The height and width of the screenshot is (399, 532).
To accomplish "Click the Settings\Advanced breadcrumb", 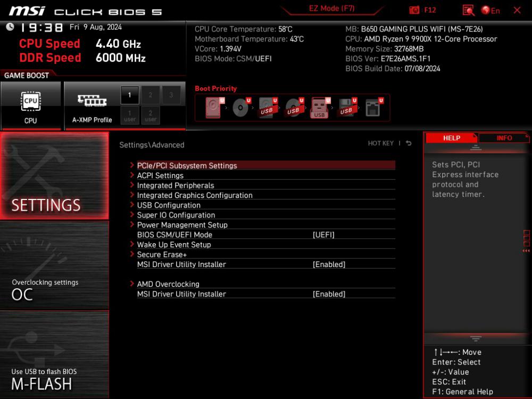I will click(x=152, y=145).
